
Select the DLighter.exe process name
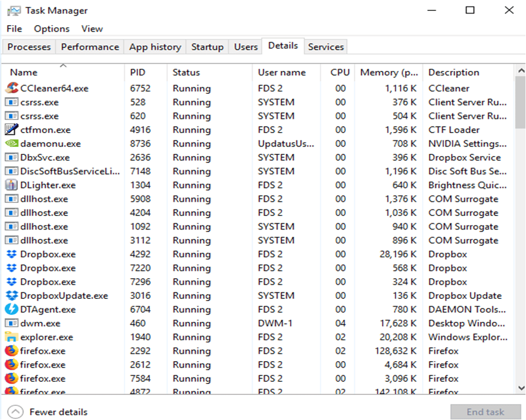(x=48, y=185)
